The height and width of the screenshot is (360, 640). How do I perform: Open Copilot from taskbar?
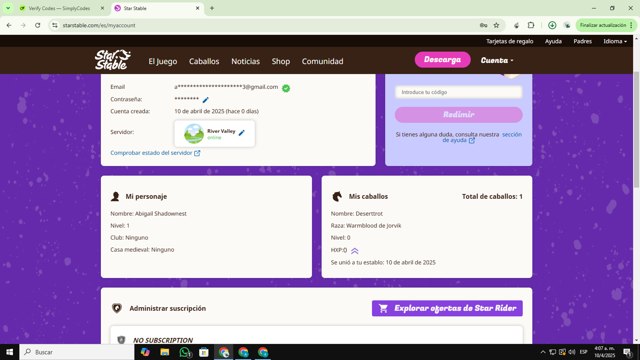point(145,352)
